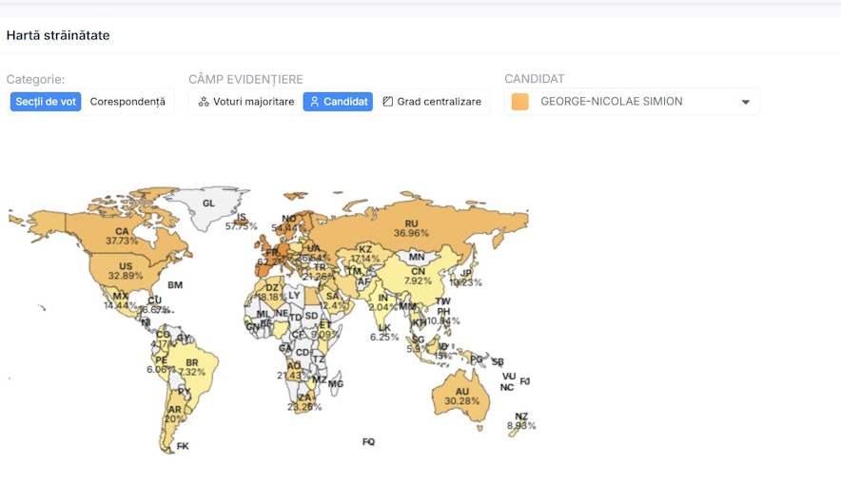Click Angola labeled AO
Viewport: 841px width, 504px height.
pyautogui.click(x=293, y=371)
